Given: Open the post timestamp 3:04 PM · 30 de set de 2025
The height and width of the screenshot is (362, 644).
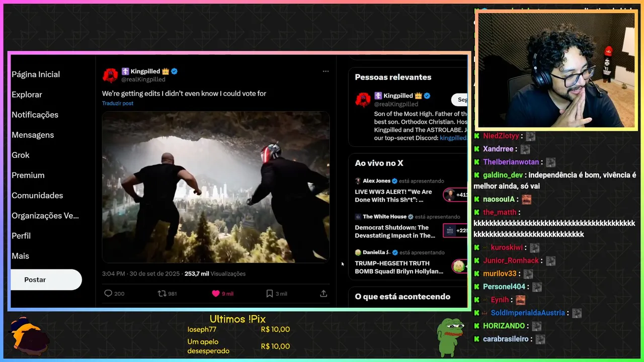Looking at the screenshot, I should [141, 274].
